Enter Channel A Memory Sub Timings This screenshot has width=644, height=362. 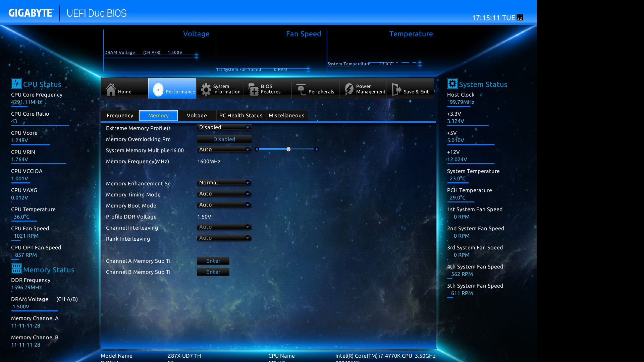(x=213, y=261)
